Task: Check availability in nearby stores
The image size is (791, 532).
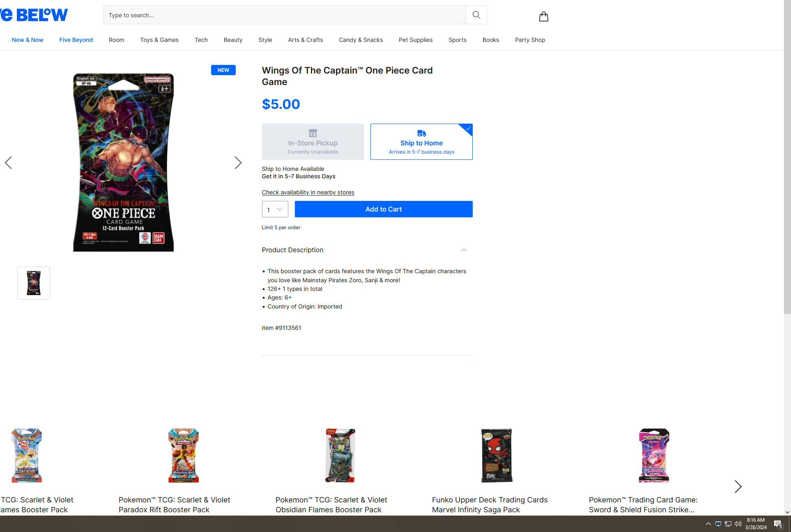Action: click(308, 192)
